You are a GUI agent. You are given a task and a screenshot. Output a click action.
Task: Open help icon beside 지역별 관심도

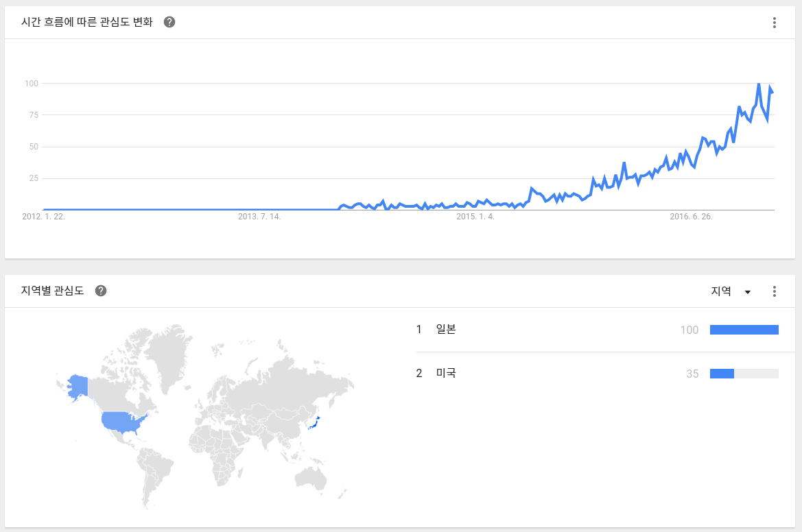(x=101, y=291)
